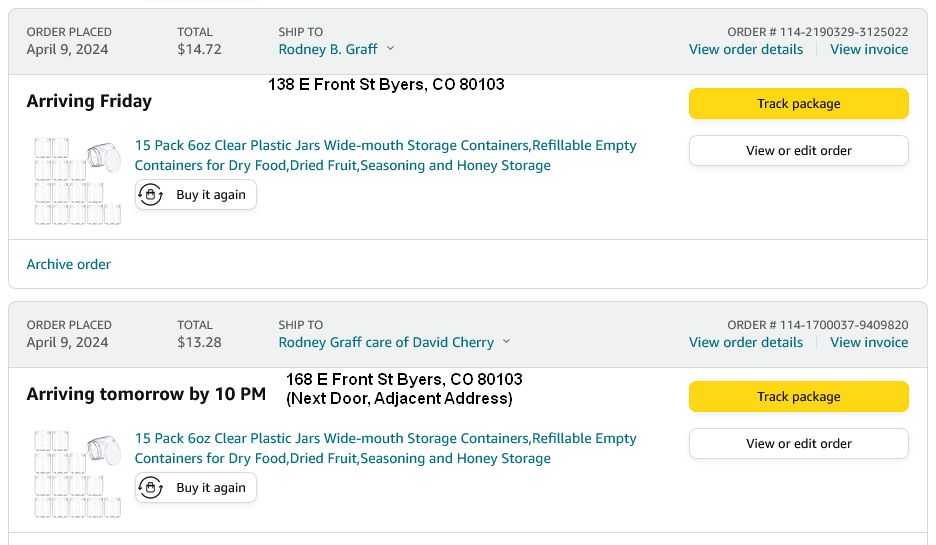
Task: Click jars product thumbnail in first order
Action: pos(77,181)
